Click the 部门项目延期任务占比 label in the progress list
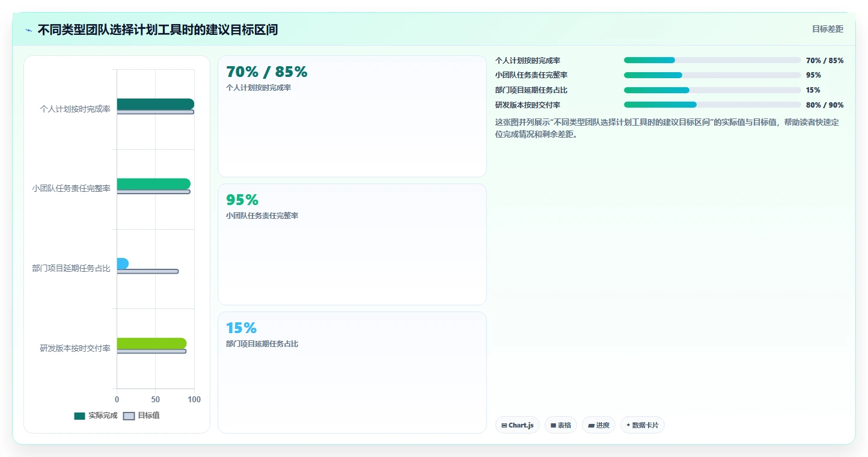 click(x=531, y=90)
